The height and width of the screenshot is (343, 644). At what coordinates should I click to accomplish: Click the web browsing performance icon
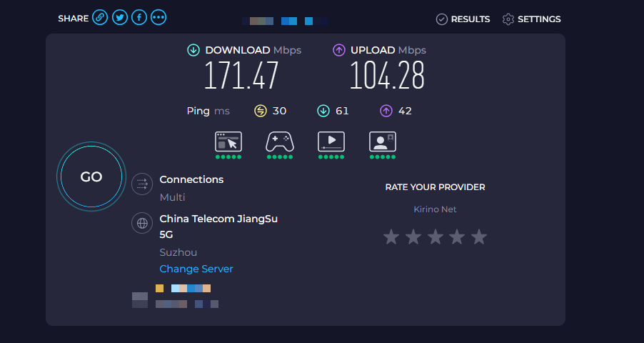click(228, 141)
